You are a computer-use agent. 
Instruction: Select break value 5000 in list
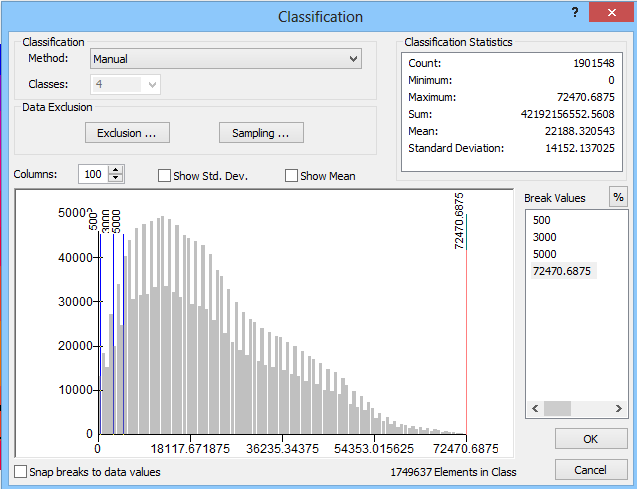545,254
